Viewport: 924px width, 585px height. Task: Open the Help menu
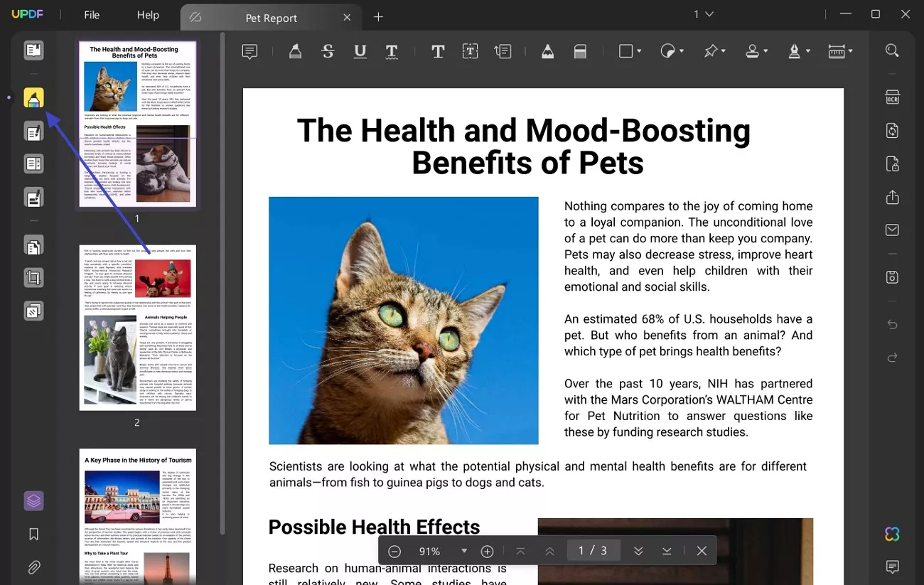[x=148, y=15]
